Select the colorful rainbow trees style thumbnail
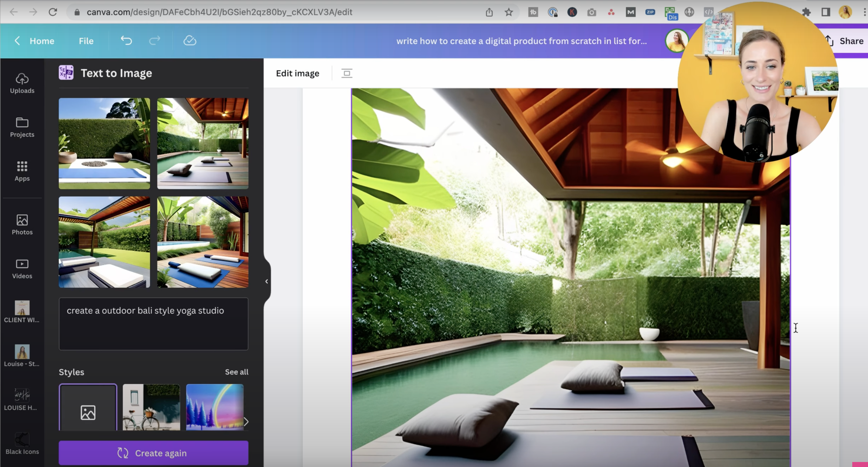The width and height of the screenshot is (868, 467). tap(215, 407)
